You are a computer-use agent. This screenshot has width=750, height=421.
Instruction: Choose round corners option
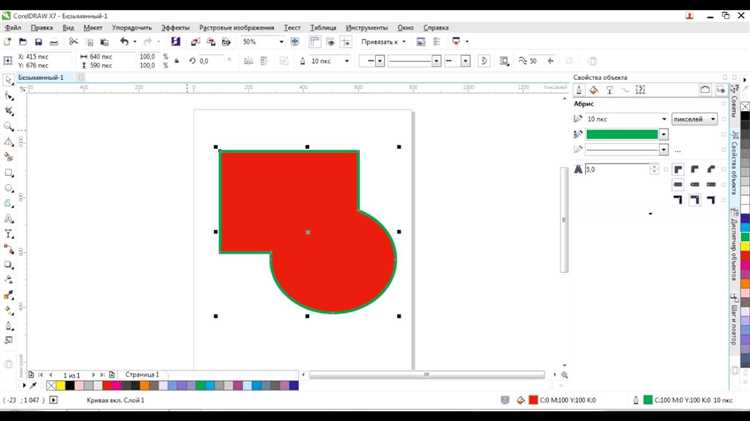[x=695, y=169]
